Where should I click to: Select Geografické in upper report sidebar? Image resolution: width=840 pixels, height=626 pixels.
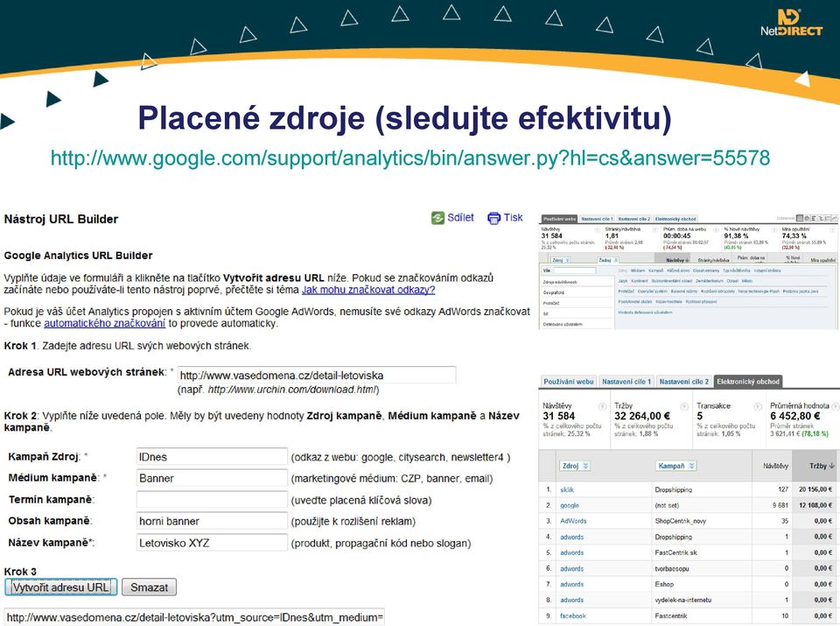(553, 292)
